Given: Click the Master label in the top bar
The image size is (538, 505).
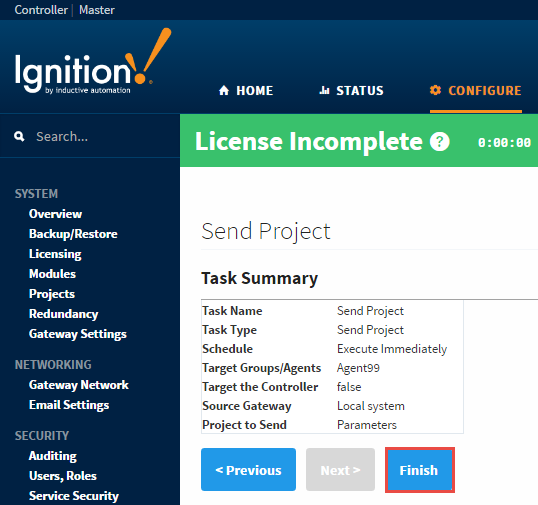Looking at the screenshot, I should point(97,10).
